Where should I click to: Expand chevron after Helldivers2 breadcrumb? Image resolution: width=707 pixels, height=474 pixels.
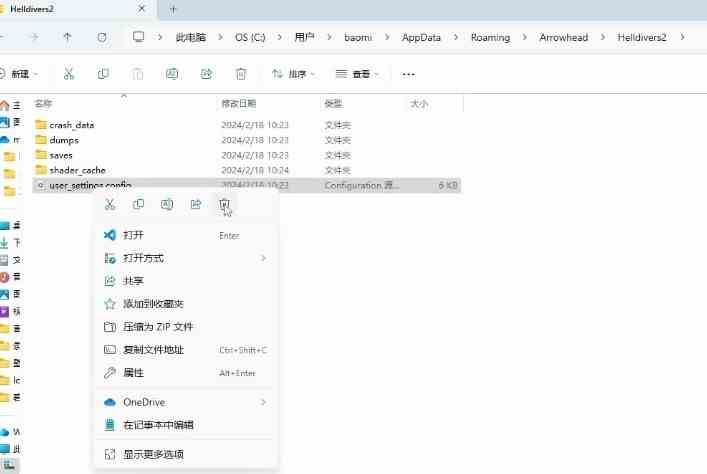point(683,37)
